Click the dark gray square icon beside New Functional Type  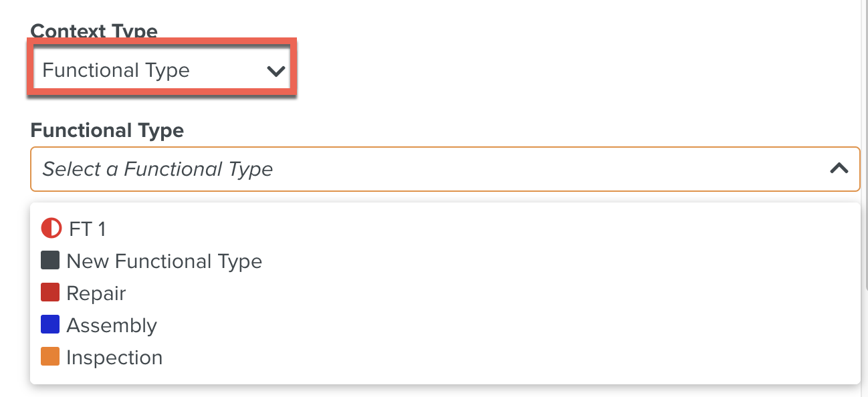pyautogui.click(x=50, y=261)
